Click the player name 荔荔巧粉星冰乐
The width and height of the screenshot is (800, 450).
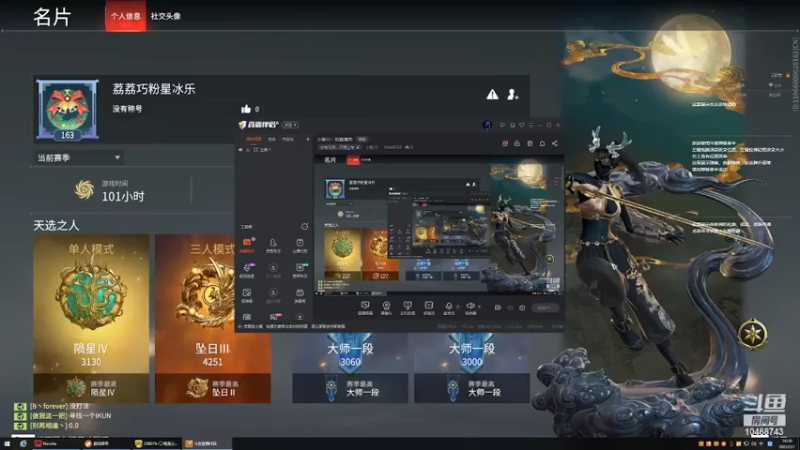154,89
